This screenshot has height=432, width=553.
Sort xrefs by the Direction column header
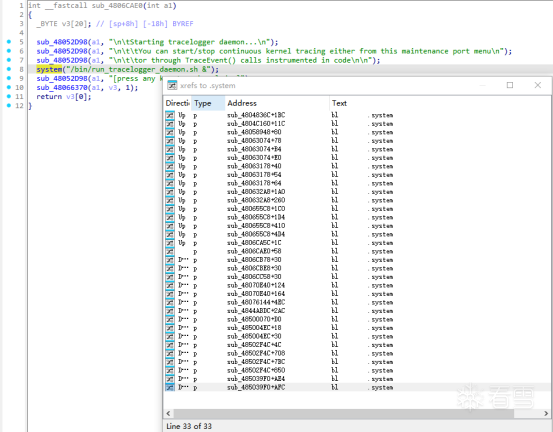point(177,103)
